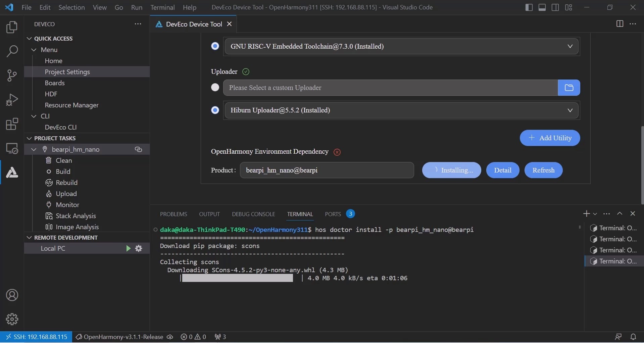
Task: Open the new terminal profile dropdown arrow
Action: pyautogui.click(x=595, y=214)
